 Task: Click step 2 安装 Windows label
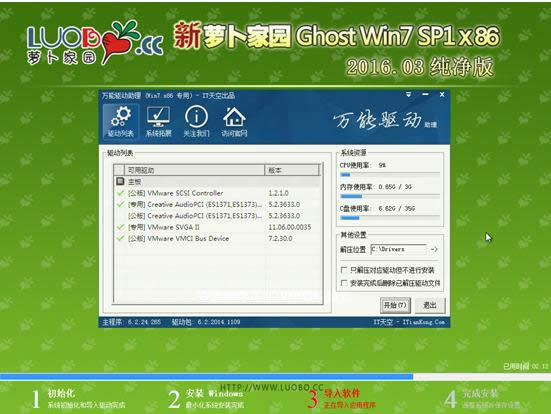(214, 393)
